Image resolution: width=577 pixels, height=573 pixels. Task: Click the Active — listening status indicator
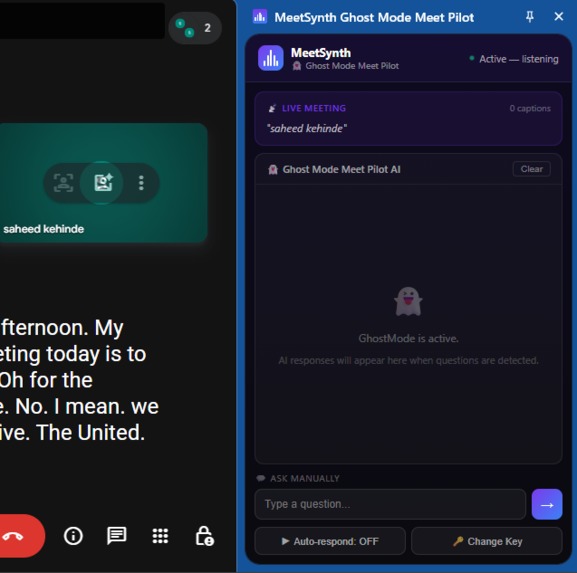pyautogui.click(x=514, y=59)
